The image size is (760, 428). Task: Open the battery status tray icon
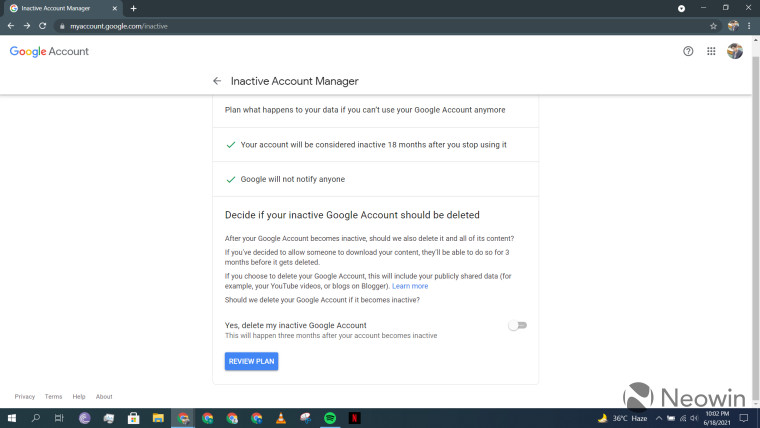671,418
